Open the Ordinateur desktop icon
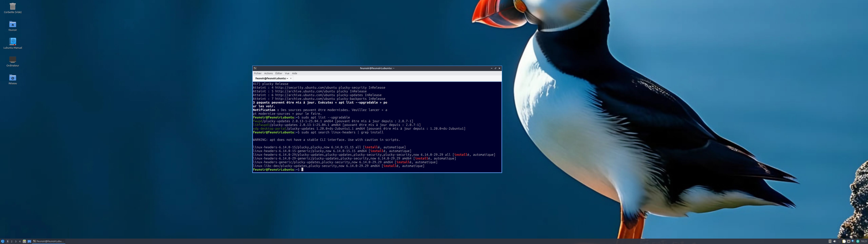Screen dimensions: 868x244 point(13,60)
